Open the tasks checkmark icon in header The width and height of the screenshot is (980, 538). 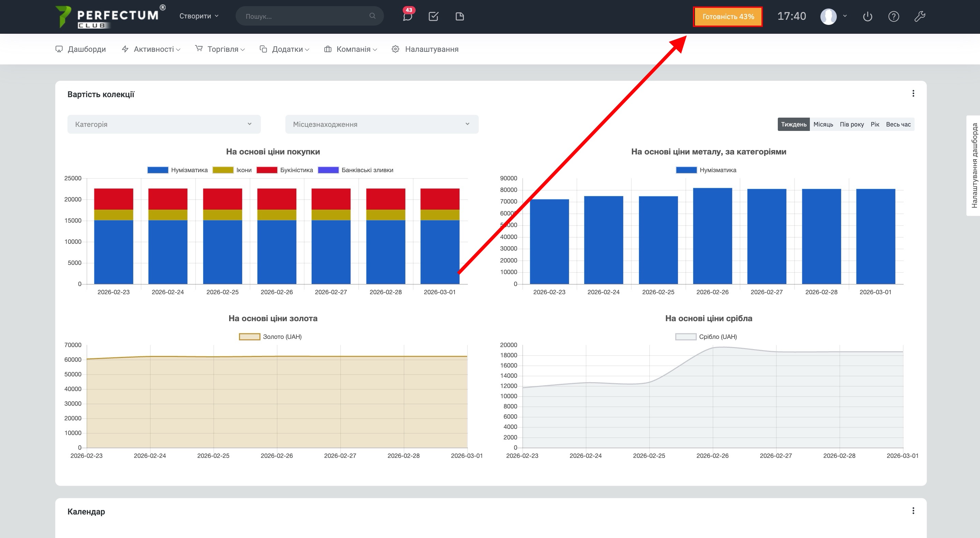(433, 16)
